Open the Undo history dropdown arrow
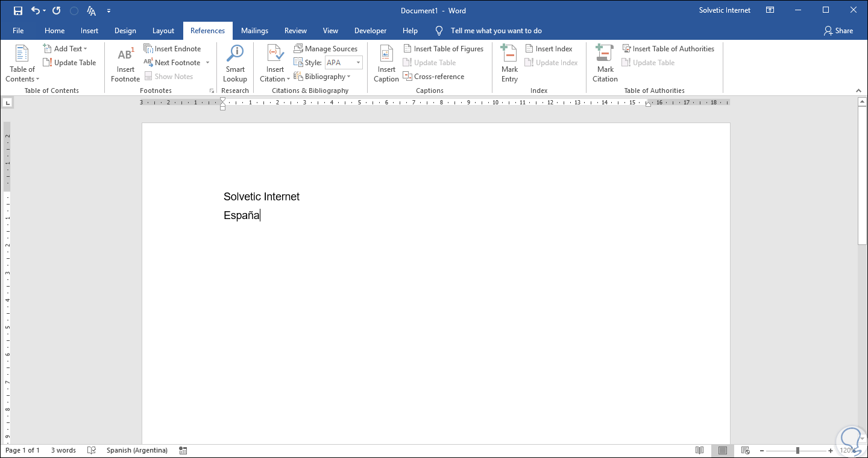Image resolution: width=868 pixels, height=458 pixels. (x=45, y=11)
